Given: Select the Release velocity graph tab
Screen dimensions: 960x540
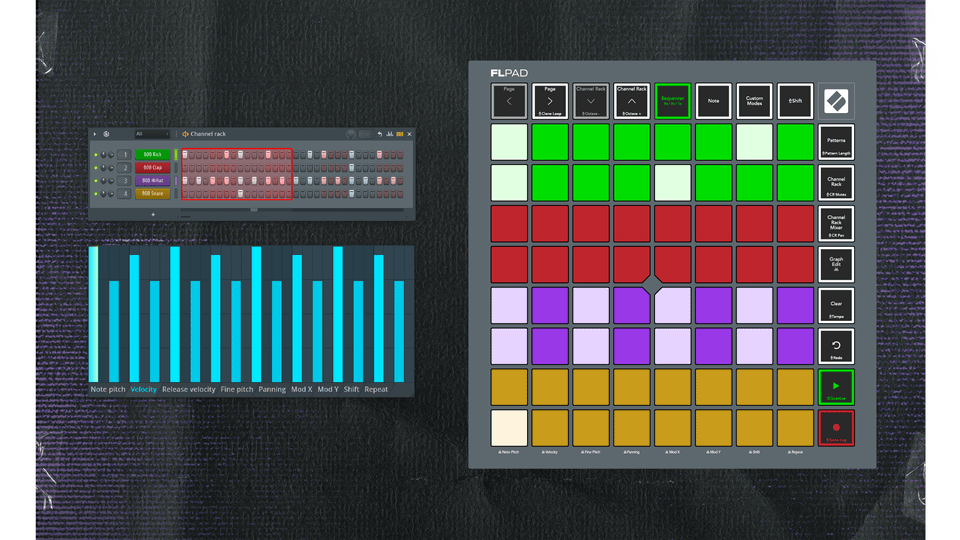Looking at the screenshot, I should 189,389.
